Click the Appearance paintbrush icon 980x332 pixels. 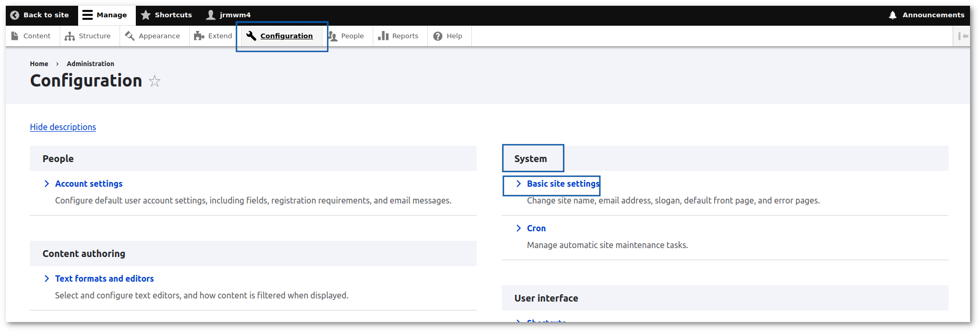130,36
